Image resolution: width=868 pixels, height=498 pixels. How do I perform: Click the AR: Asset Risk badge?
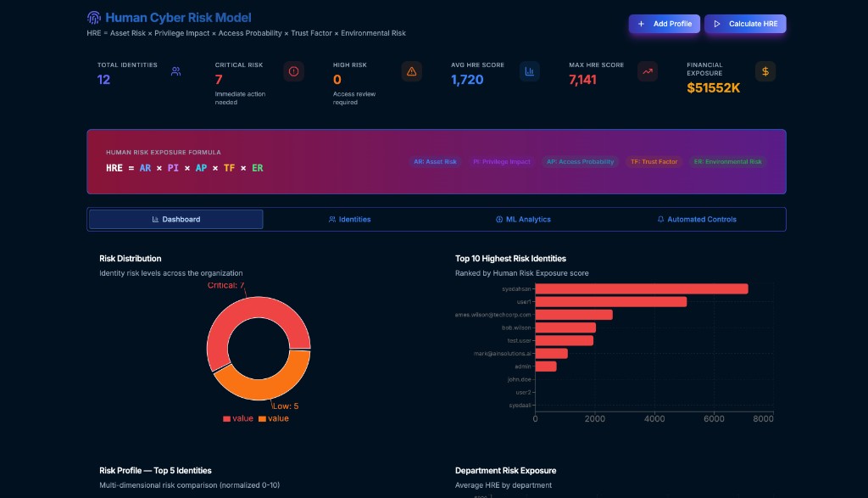[435, 162]
